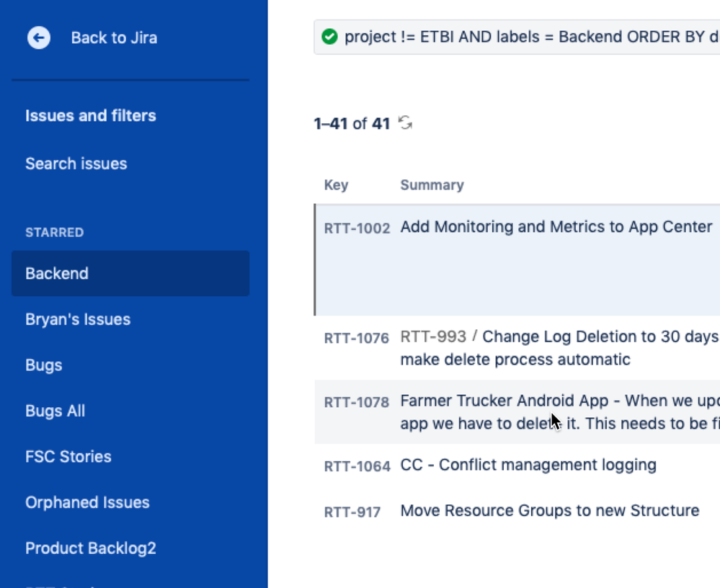The image size is (720, 588).
Task: Click the refresh results icon next to 41
Action: coord(405,123)
